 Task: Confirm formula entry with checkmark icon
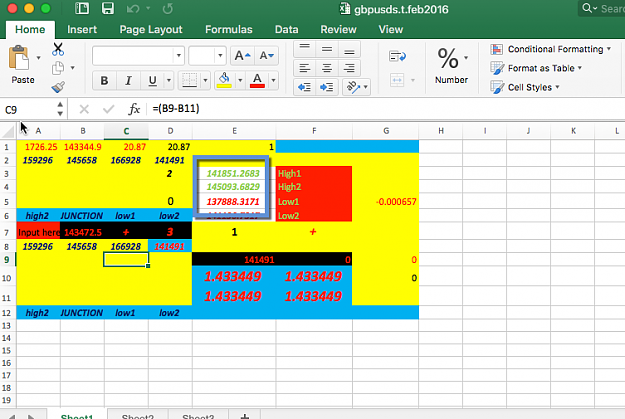pos(108,109)
